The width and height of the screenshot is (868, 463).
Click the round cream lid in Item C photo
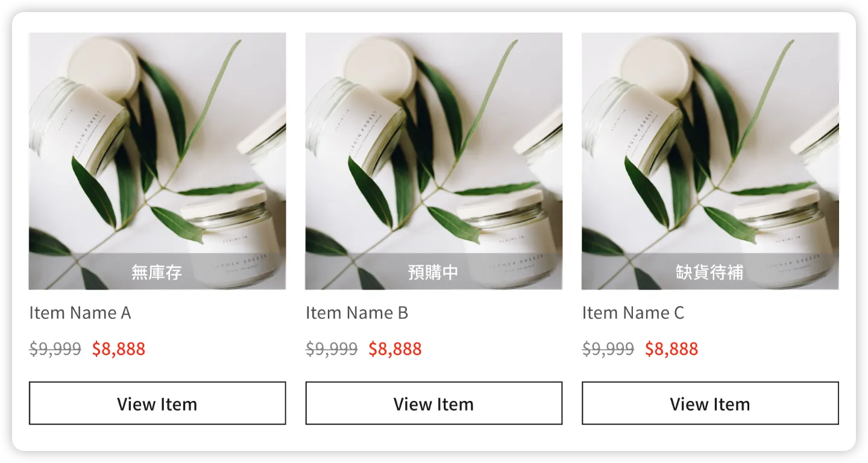click(657, 68)
